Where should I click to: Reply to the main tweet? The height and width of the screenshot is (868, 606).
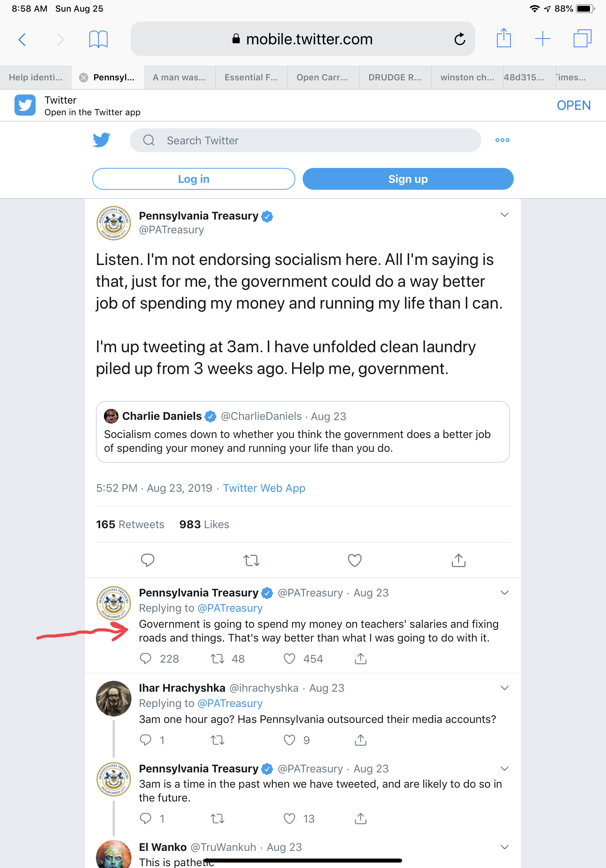pos(148,560)
